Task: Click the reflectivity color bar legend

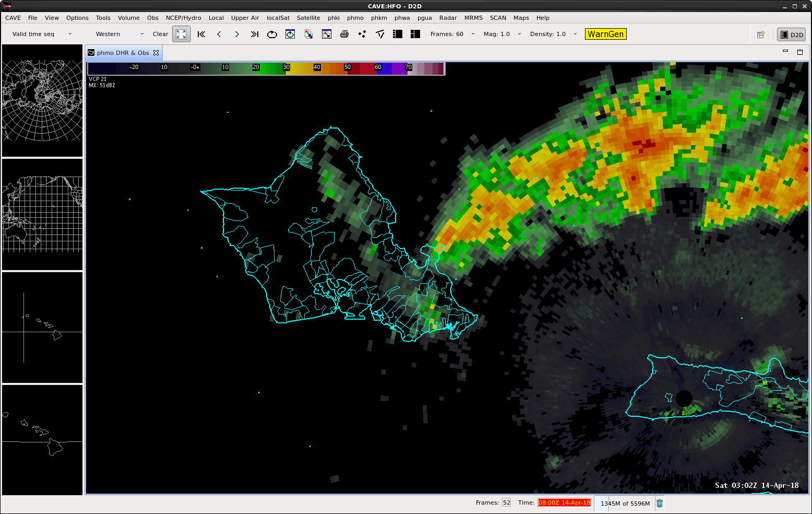Action: (x=266, y=68)
